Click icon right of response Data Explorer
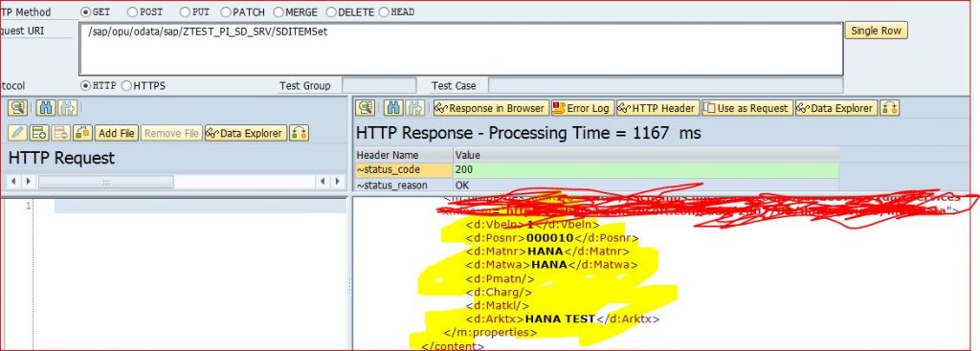 pyautogui.click(x=889, y=108)
